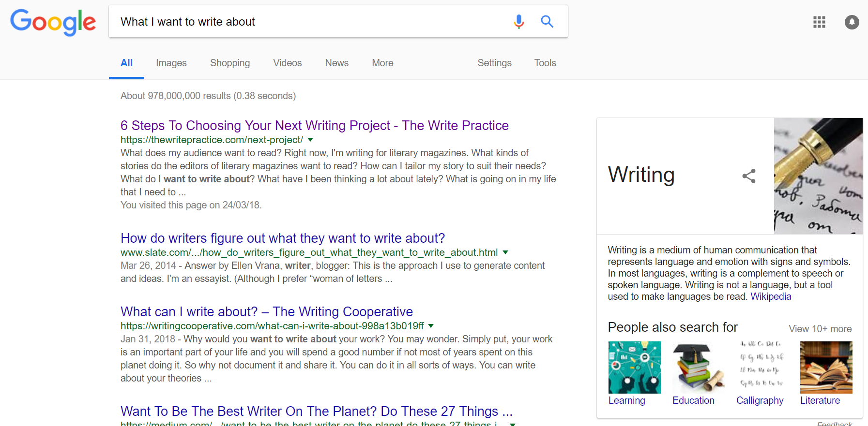Image resolution: width=868 pixels, height=426 pixels.
Task: Click the Literature open book thumbnail
Action: [x=826, y=367]
